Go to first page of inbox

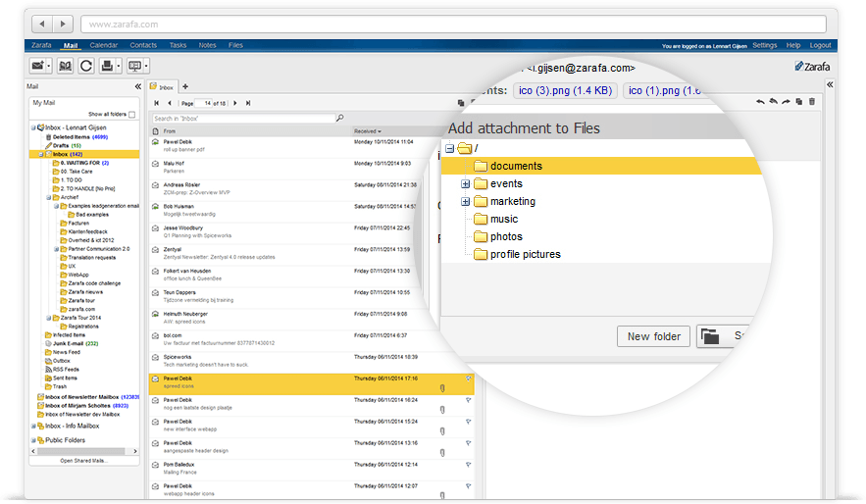[x=157, y=103]
